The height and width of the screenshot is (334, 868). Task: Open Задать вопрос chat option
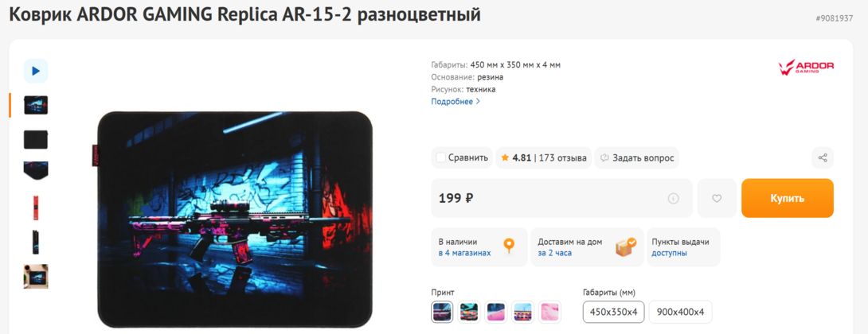[636, 157]
